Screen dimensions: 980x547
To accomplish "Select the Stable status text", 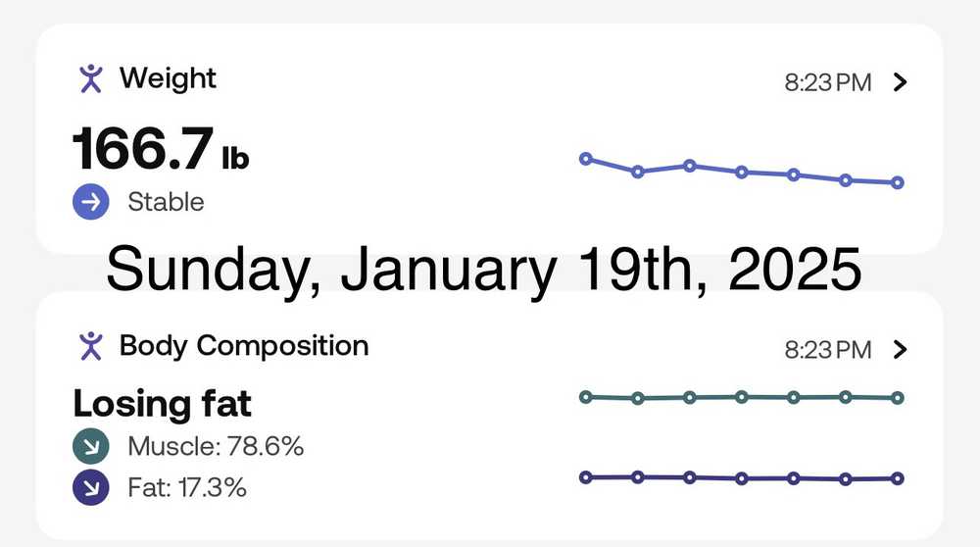I will (x=166, y=202).
